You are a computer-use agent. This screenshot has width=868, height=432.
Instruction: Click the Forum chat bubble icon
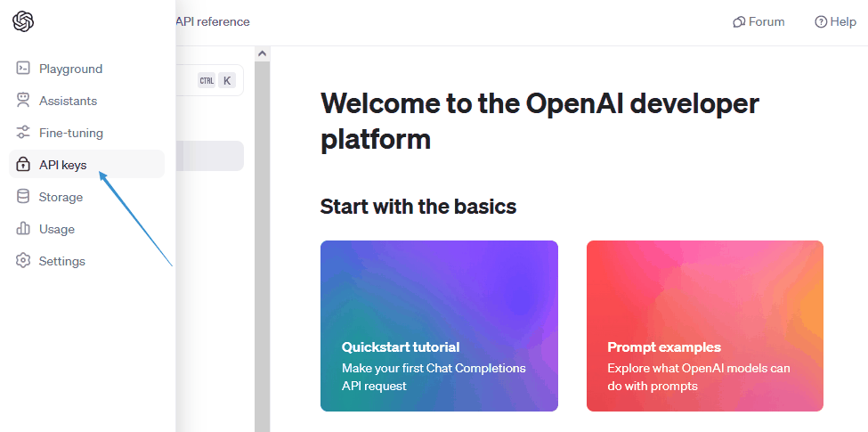tap(738, 22)
